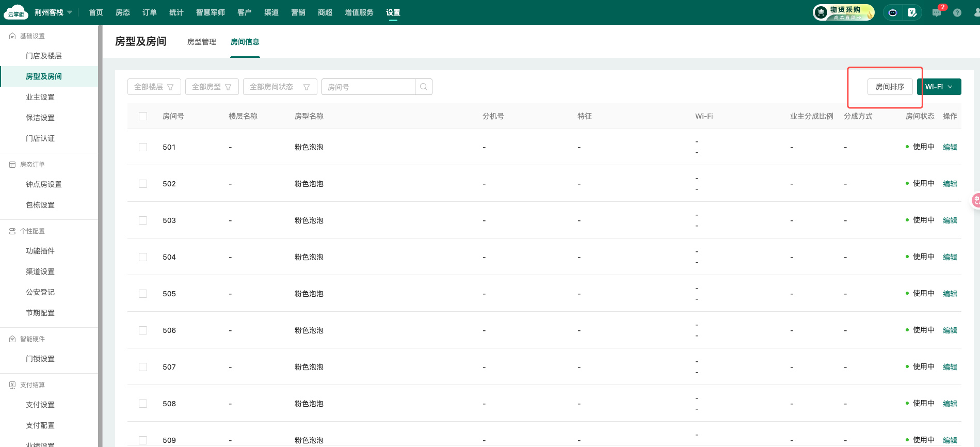Open 节期配置 in sidebar
The height and width of the screenshot is (447, 980).
40,313
